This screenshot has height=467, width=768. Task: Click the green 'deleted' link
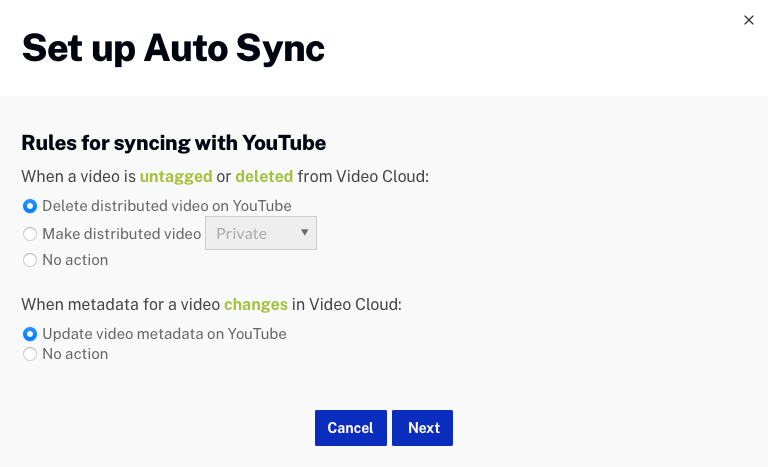point(264,176)
